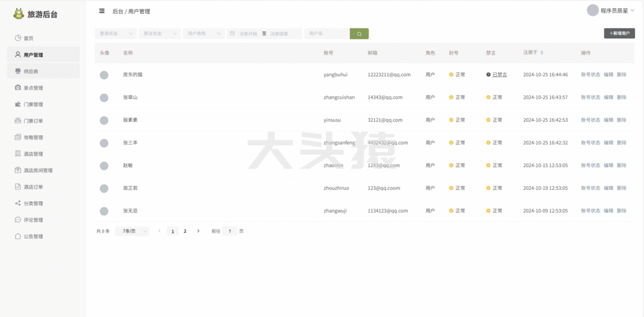Click 删除 for user zhangwuji
This screenshot has width=644, height=317.
(622, 211)
